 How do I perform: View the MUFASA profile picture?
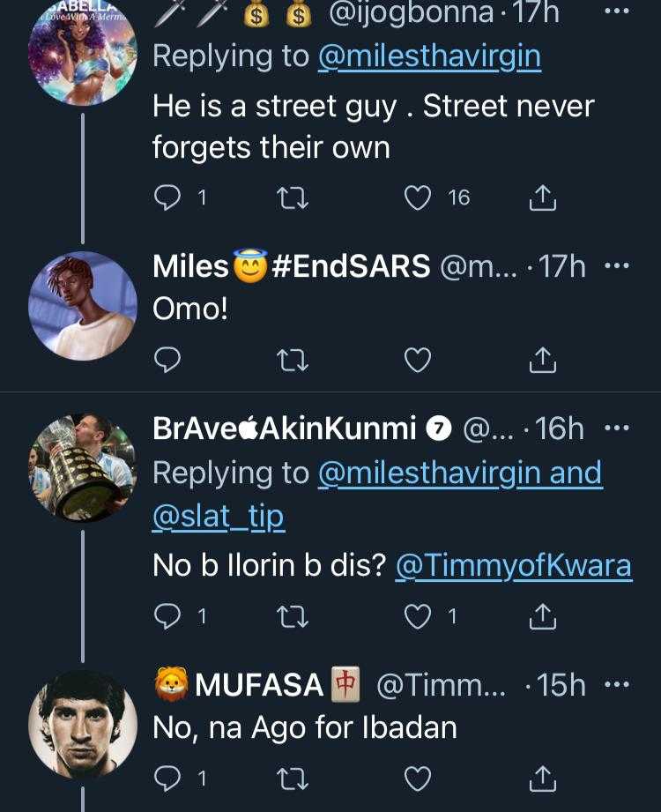tap(83, 724)
